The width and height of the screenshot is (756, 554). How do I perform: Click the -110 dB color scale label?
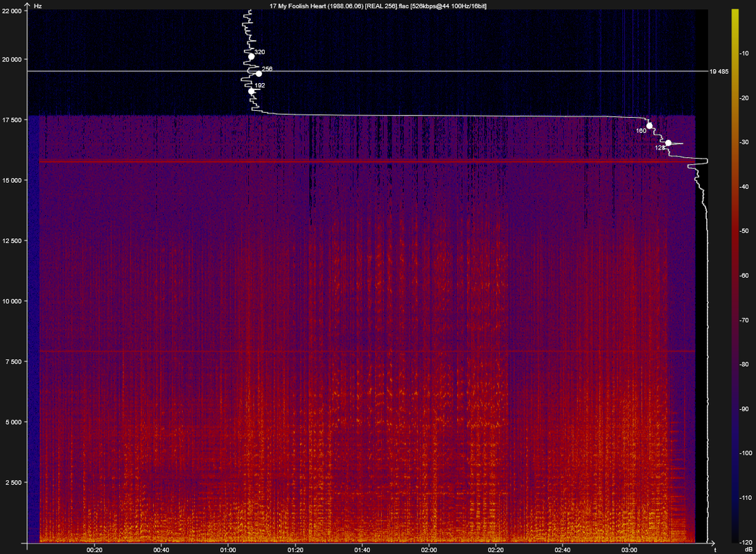(746, 498)
